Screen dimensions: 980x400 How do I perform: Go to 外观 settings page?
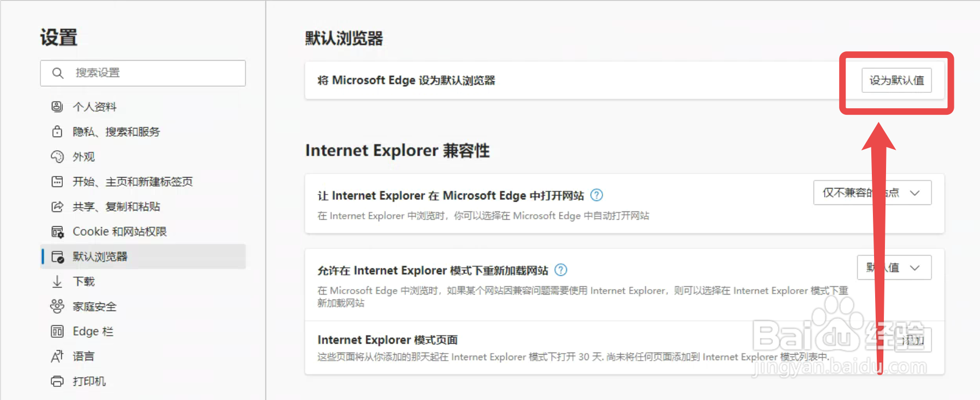pyautogui.click(x=144, y=157)
